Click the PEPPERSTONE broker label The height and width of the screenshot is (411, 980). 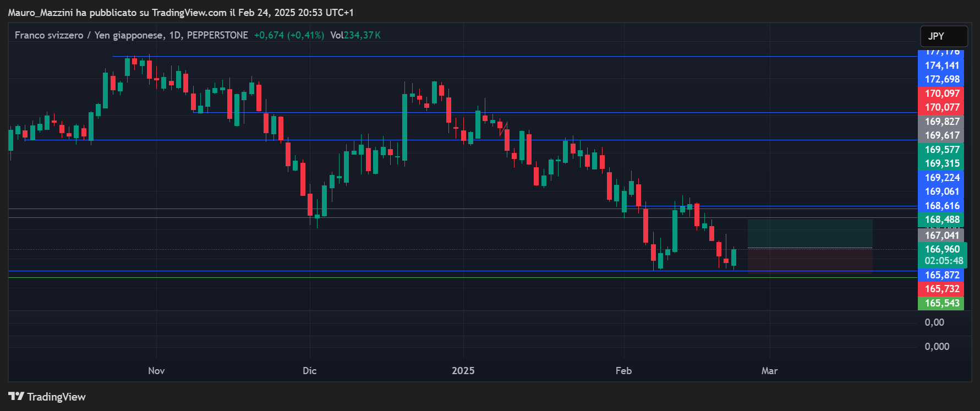[x=217, y=35]
